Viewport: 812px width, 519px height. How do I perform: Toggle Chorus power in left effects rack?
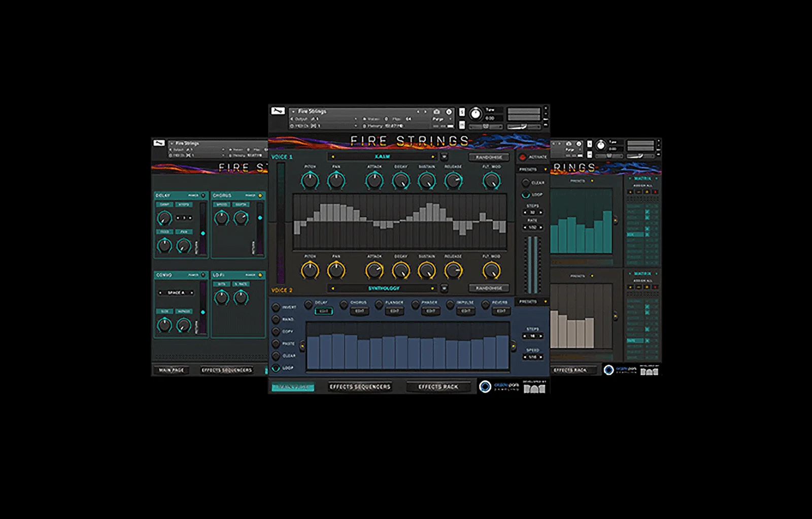[260, 196]
